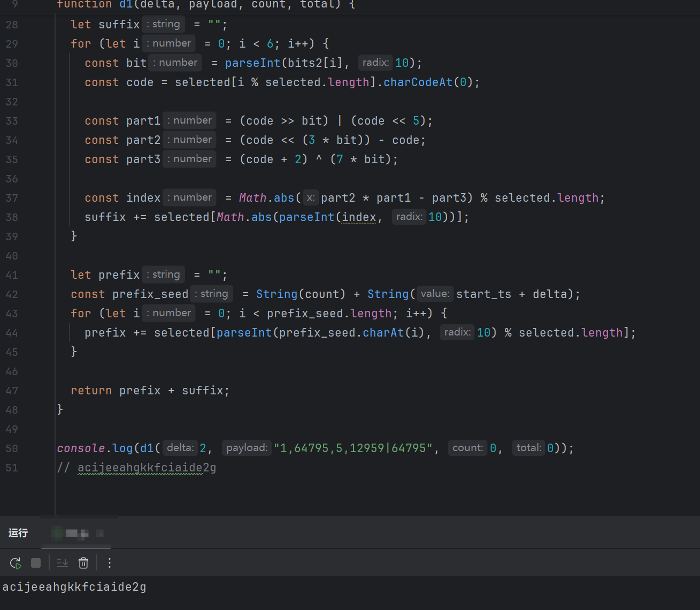This screenshot has height=610, width=700.
Task: Click the payload string "1,64795,5,12959|64795"
Action: (x=353, y=448)
